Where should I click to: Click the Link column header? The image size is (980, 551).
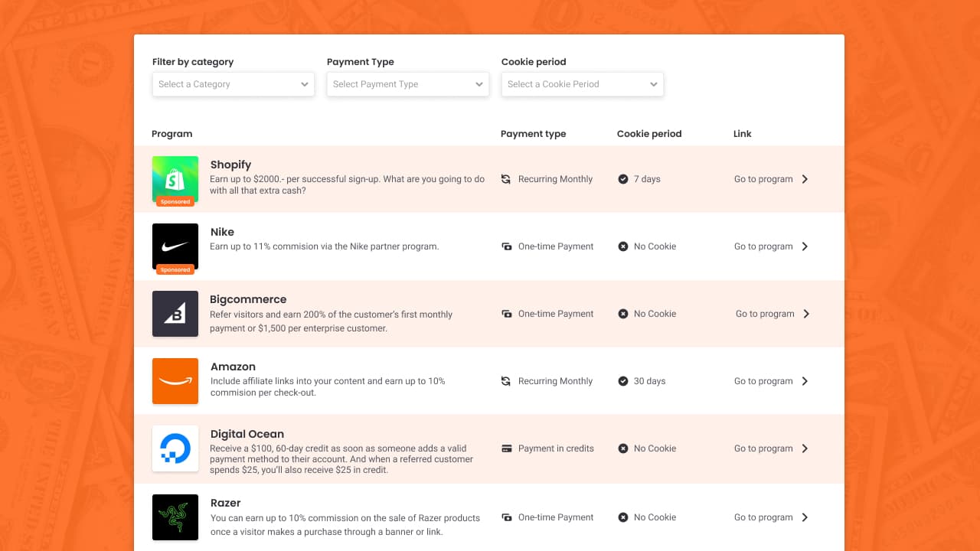click(743, 134)
